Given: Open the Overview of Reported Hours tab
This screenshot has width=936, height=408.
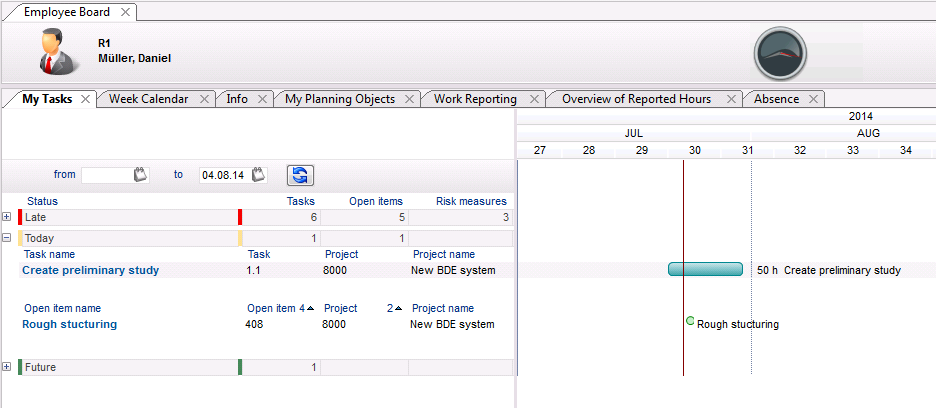Looking at the screenshot, I should point(636,99).
